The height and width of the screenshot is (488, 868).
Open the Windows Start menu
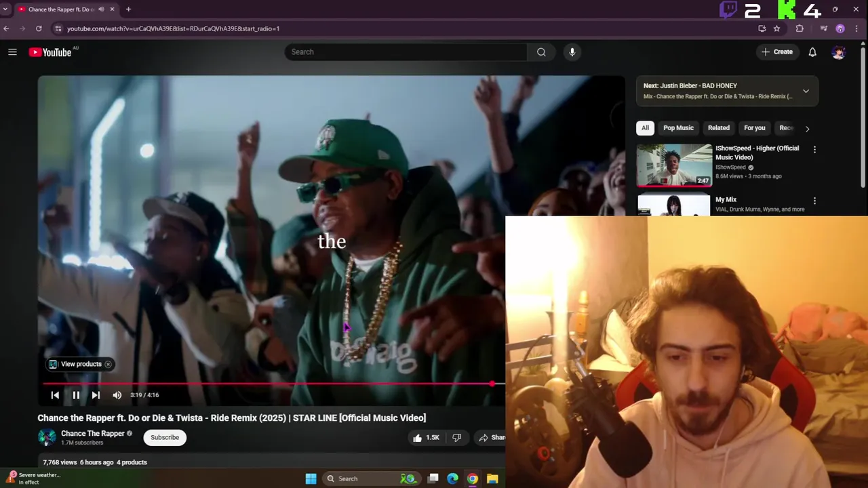point(311,479)
